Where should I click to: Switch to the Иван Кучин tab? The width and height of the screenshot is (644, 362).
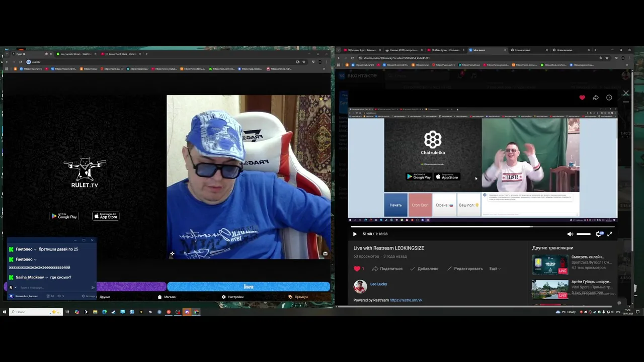(445, 50)
